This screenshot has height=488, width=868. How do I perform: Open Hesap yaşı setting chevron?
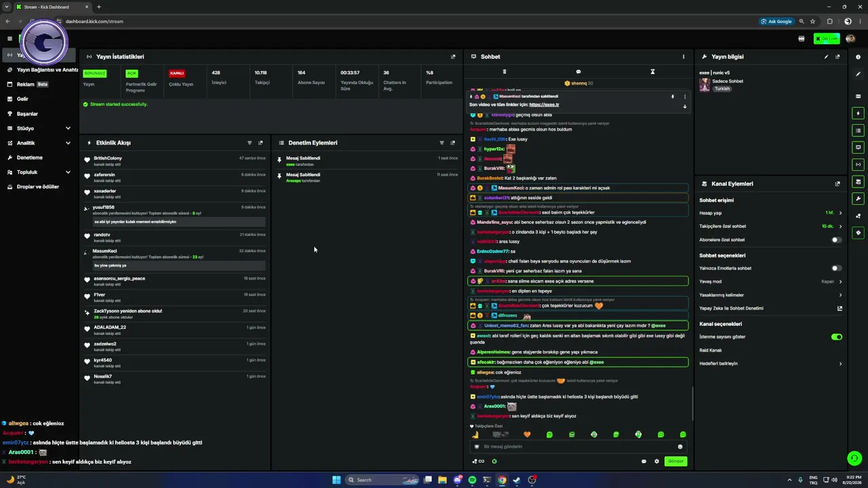click(x=840, y=213)
